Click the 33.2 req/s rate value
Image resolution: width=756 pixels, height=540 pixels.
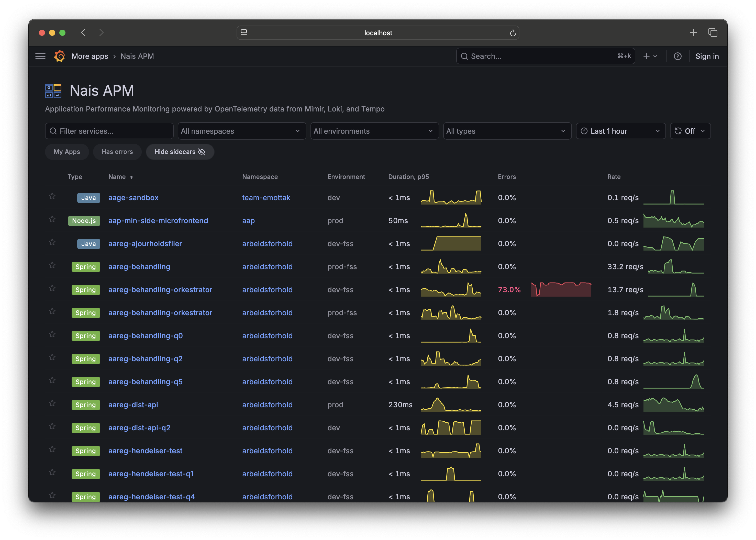point(625,267)
